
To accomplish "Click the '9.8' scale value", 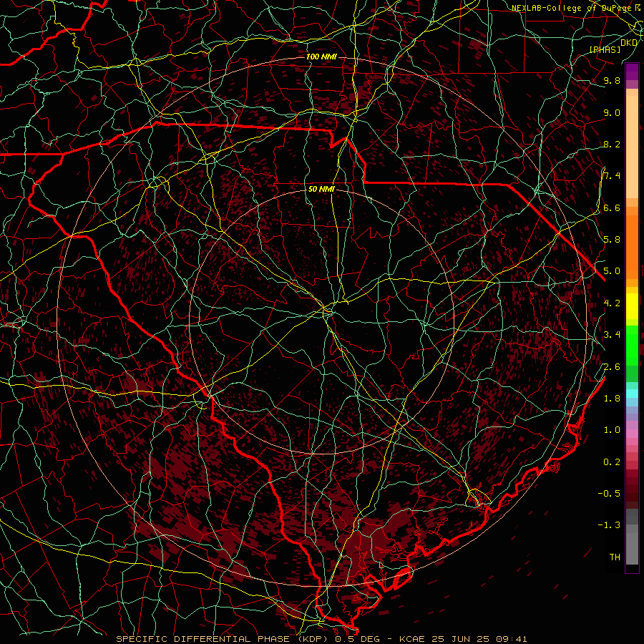I will tap(612, 81).
